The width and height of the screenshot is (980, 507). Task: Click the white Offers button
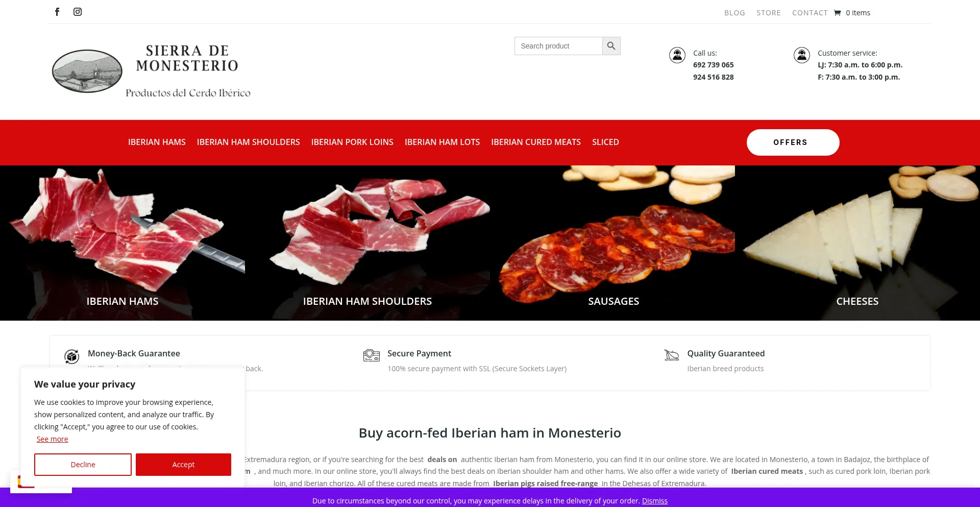coord(793,142)
